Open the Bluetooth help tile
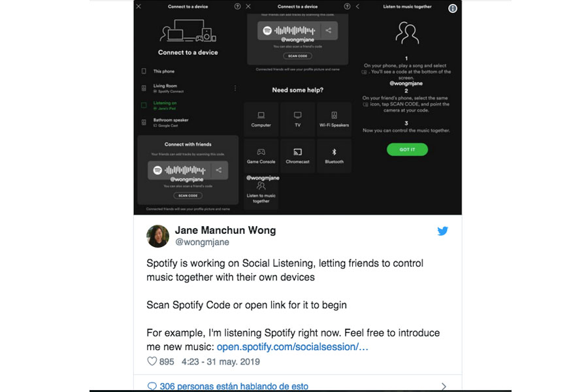The height and width of the screenshot is (392, 588). [x=334, y=155]
